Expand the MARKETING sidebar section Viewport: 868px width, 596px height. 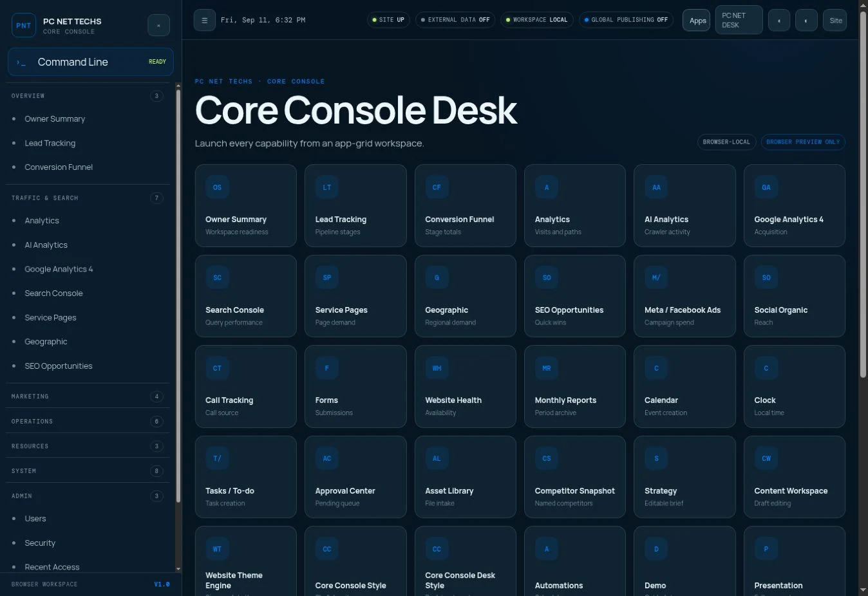(88, 396)
